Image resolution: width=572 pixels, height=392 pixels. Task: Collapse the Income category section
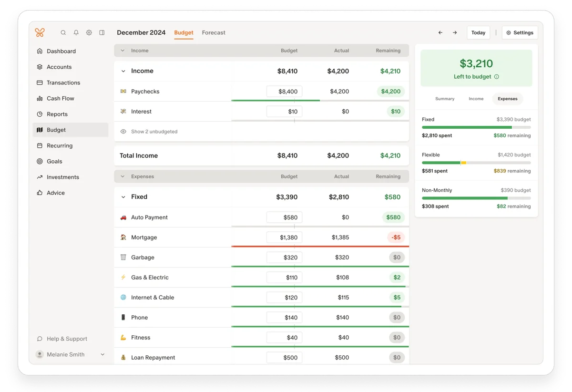click(123, 71)
